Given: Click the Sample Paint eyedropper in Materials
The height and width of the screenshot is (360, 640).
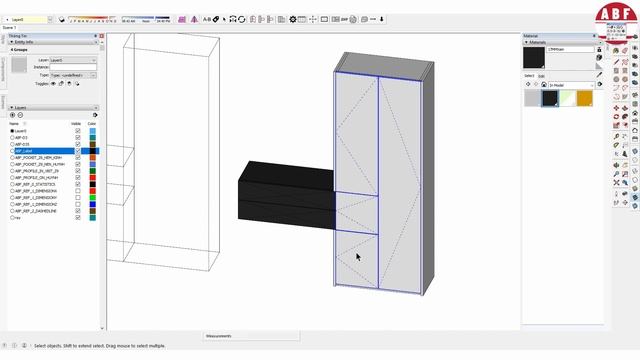Looking at the screenshot, I should click(x=599, y=75).
